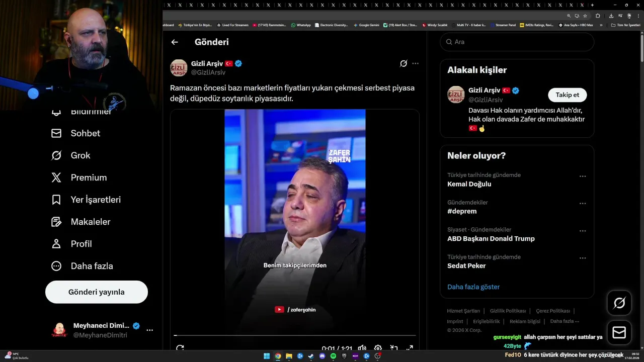This screenshot has height=362, width=644.
Task: Open @GizliArsiv handle in Alakalı kişiler
Action: [486, 100]
